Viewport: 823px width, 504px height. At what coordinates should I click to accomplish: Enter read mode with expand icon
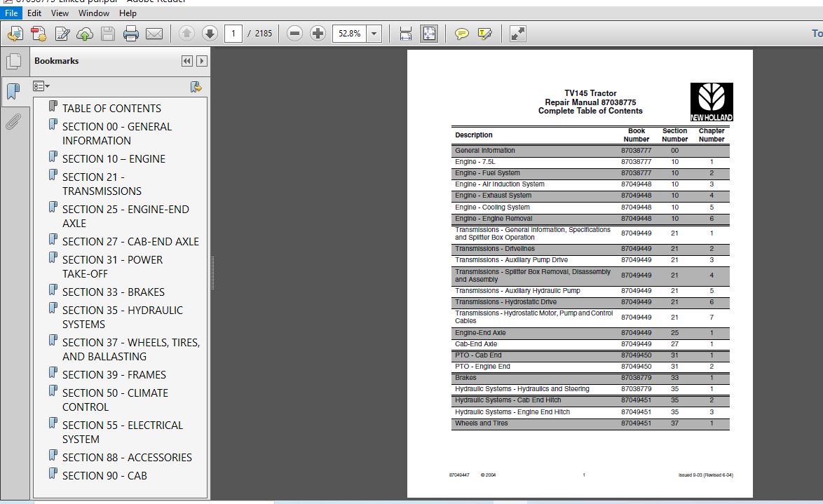[517, 34]
